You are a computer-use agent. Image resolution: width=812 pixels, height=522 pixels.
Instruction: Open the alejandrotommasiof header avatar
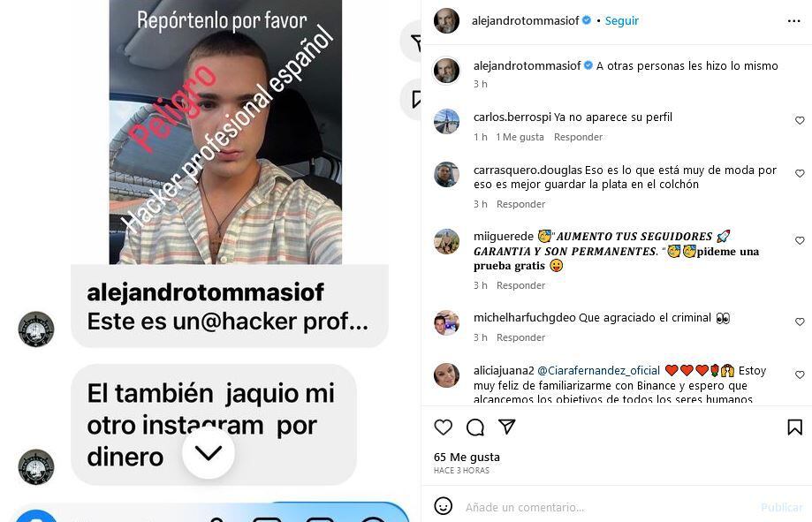446,20
